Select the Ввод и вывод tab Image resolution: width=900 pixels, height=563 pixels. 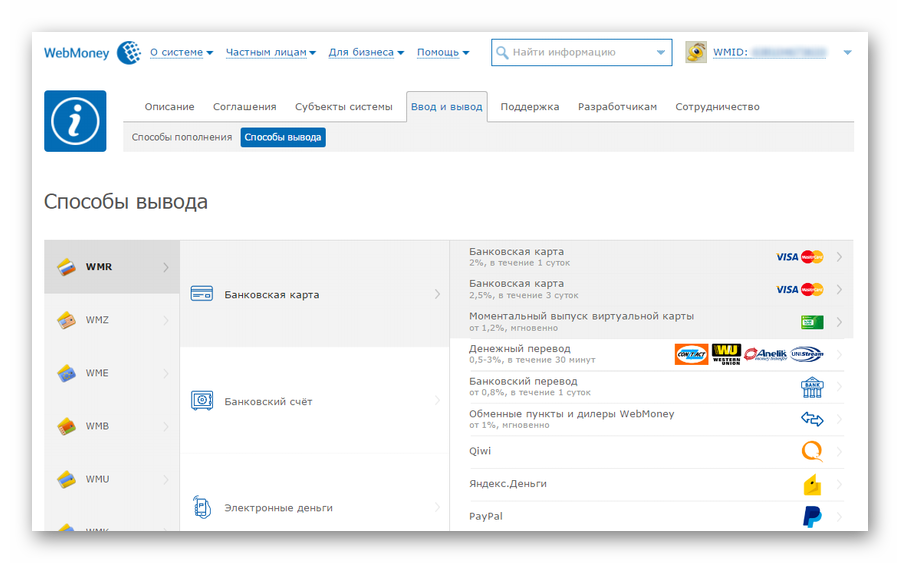[x=447, y=107]
